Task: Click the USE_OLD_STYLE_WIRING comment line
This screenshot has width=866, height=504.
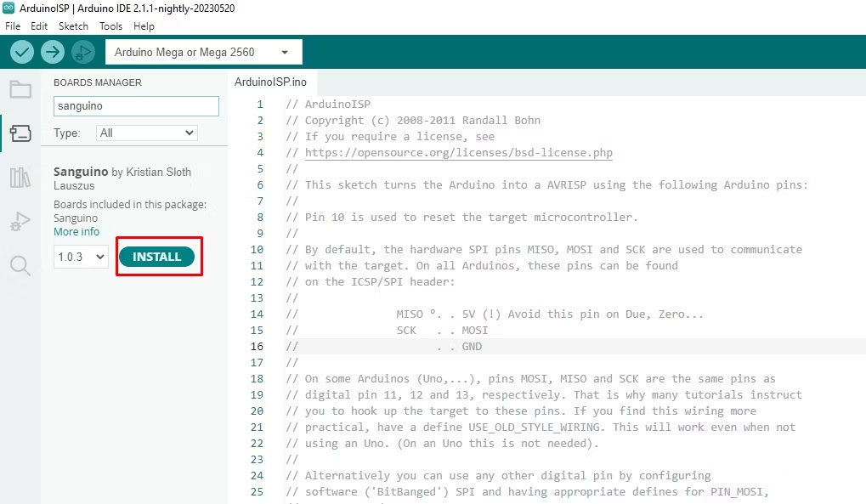Action: click(x=541, y=428)
